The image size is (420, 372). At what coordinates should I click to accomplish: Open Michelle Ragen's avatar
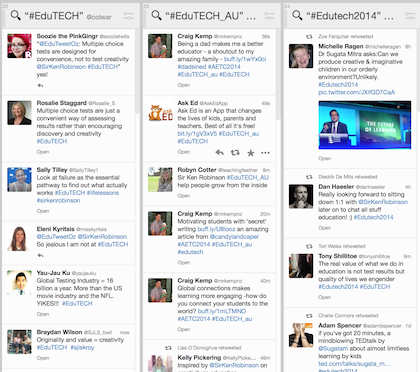(x=301, y=56)
